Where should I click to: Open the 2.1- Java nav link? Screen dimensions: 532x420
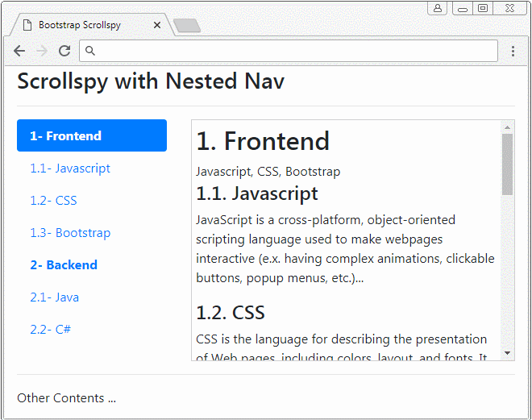pyautogui.click(x=54, y=297)
